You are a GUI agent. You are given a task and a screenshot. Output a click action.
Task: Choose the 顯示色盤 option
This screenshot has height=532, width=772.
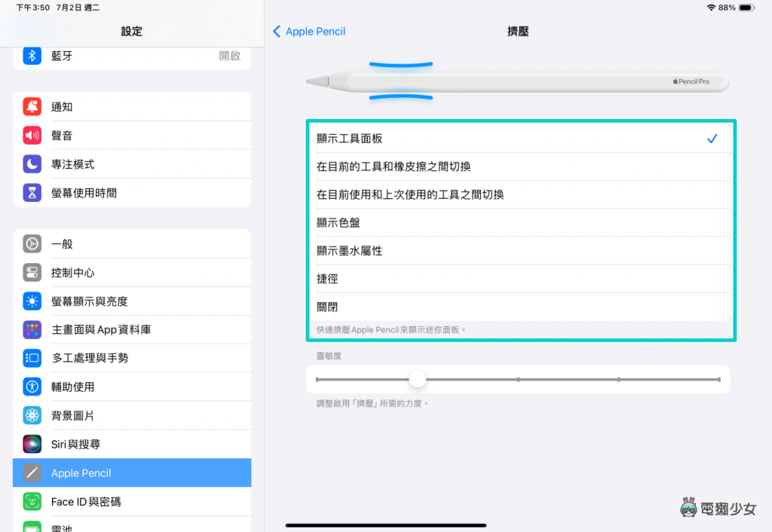pyautogui.click(x=518, y=222)
